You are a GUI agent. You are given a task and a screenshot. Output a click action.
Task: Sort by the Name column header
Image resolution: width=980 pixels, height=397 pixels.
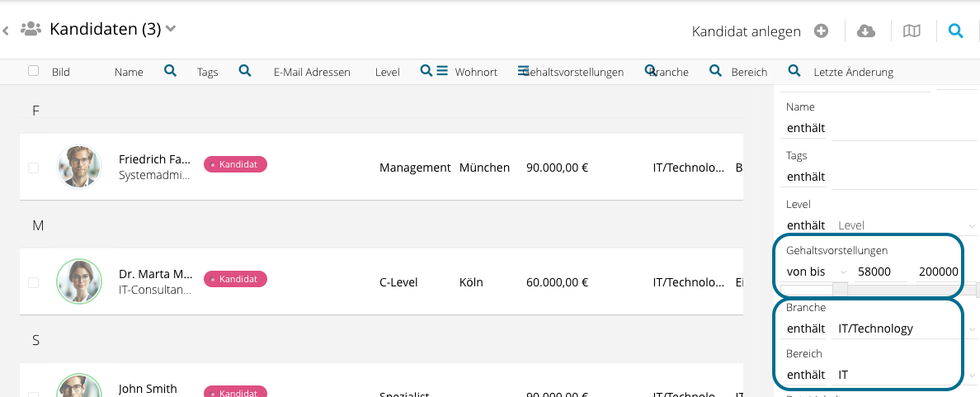(129, 73)
